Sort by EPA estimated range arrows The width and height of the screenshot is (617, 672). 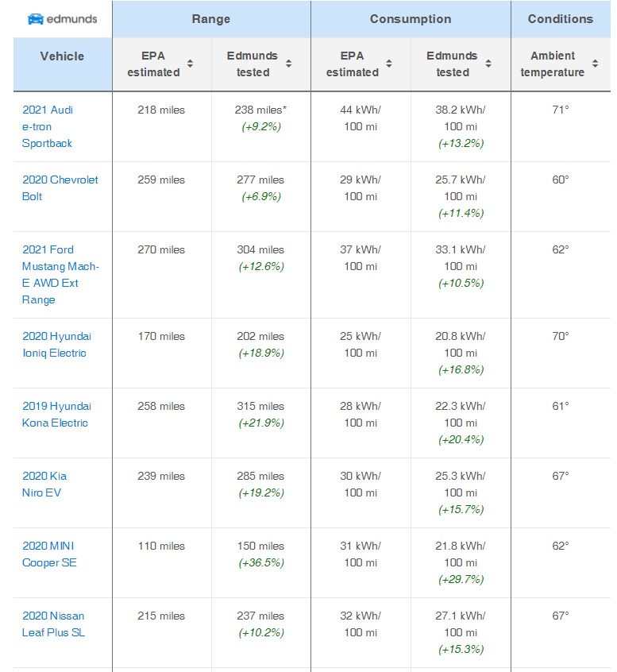click(190, 64)
